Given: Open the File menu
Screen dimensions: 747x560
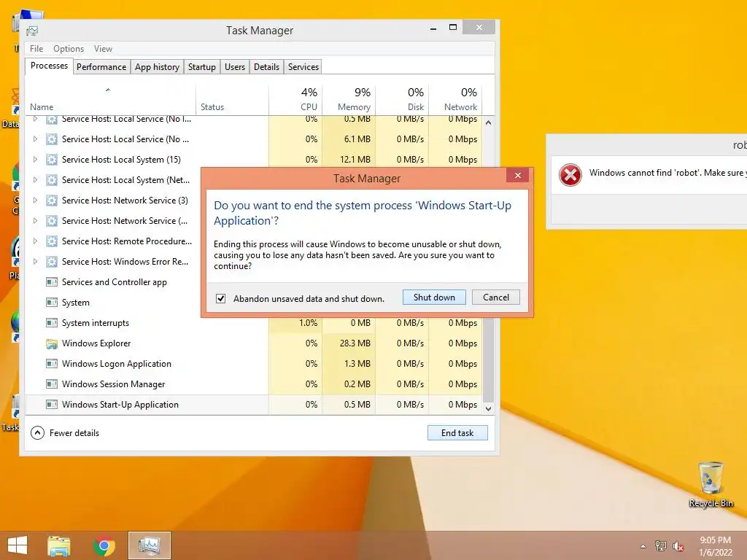Looking at the screenshot, I should [x=36, y=49].
